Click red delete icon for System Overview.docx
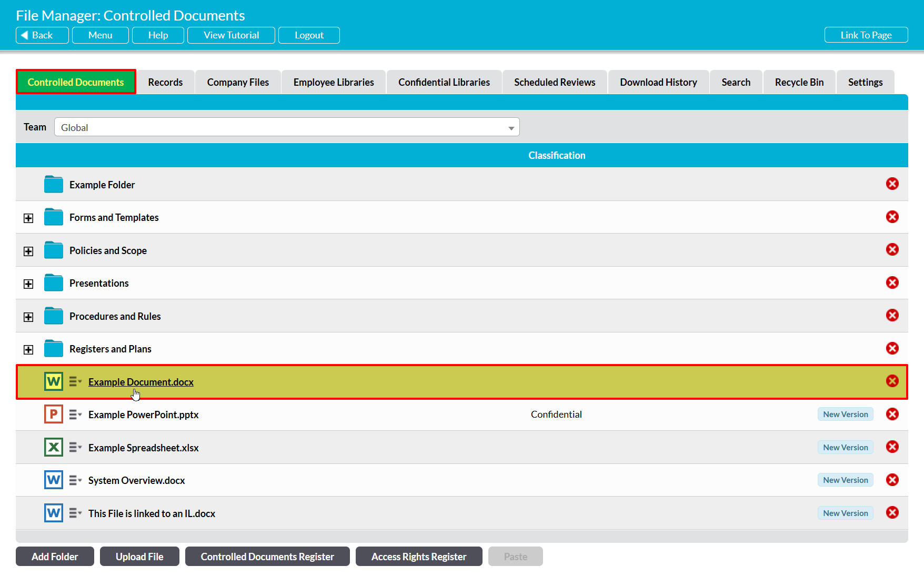 [892, 480]
